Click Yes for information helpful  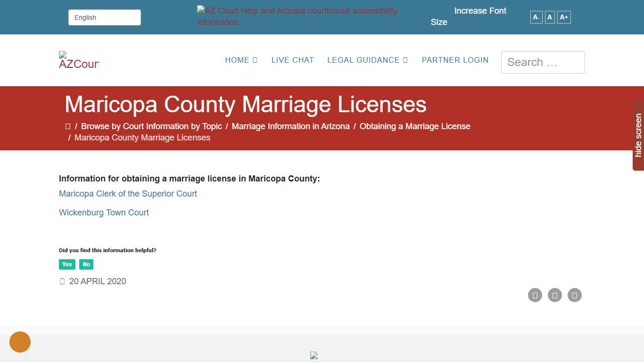67,264
